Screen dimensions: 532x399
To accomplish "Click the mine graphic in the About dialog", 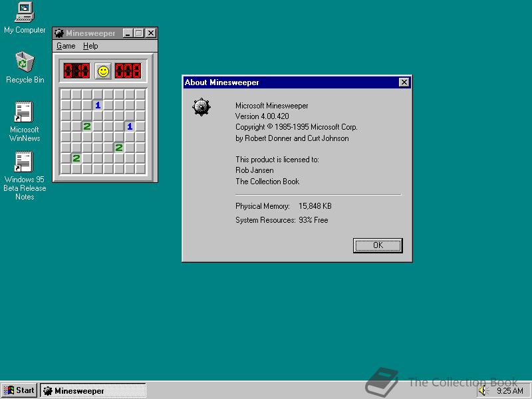I will point(201,106).
